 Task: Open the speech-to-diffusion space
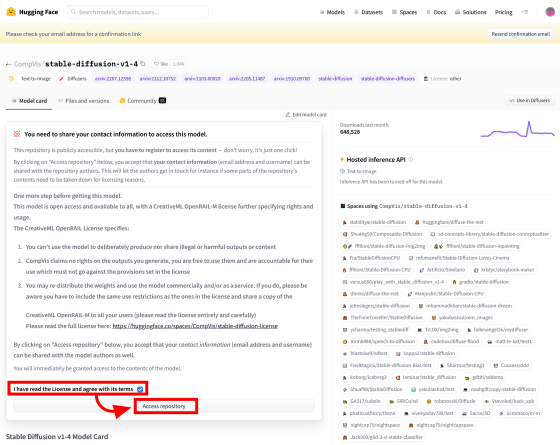pyautogui.click(x=379, y=341)
